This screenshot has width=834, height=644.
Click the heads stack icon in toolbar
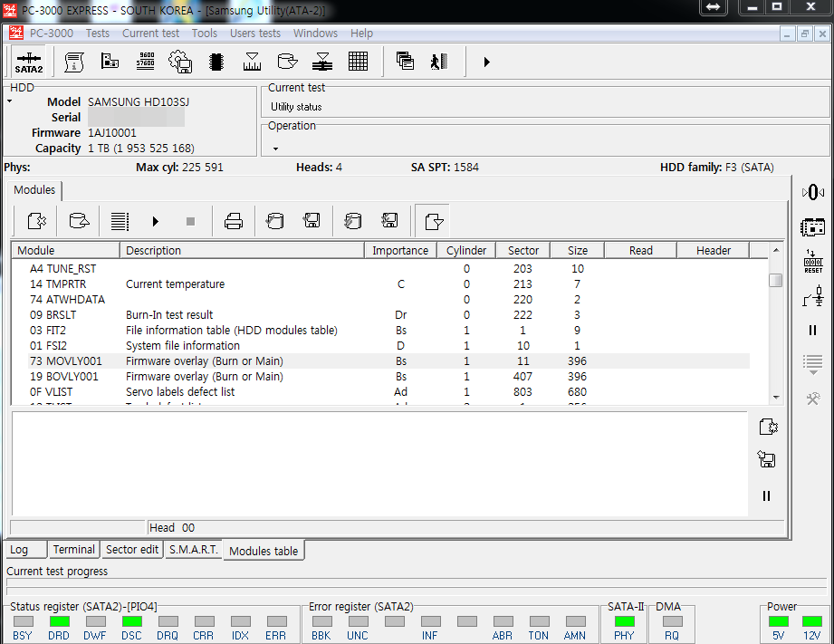pos(322,62)
